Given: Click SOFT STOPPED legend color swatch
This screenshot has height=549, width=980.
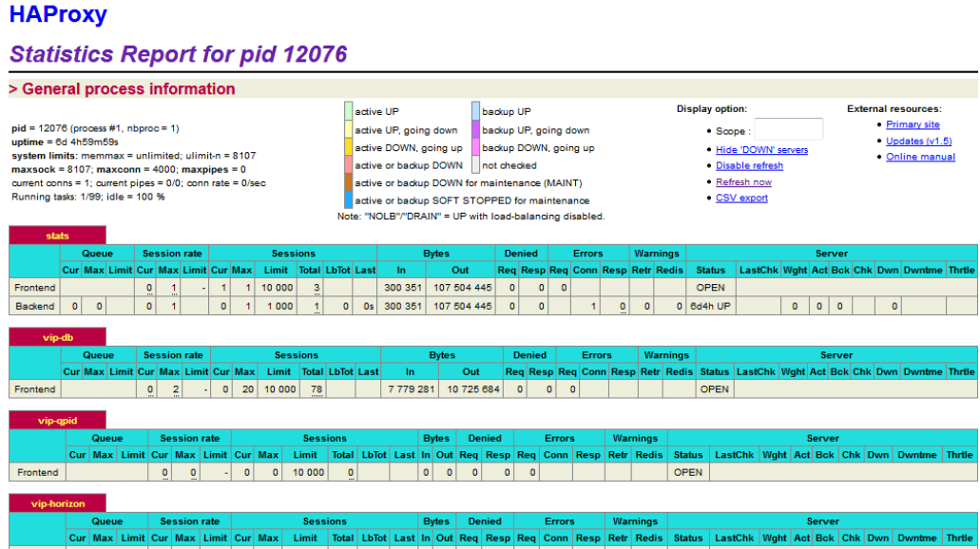Looking at the screenshot, I should coord(348,199).
